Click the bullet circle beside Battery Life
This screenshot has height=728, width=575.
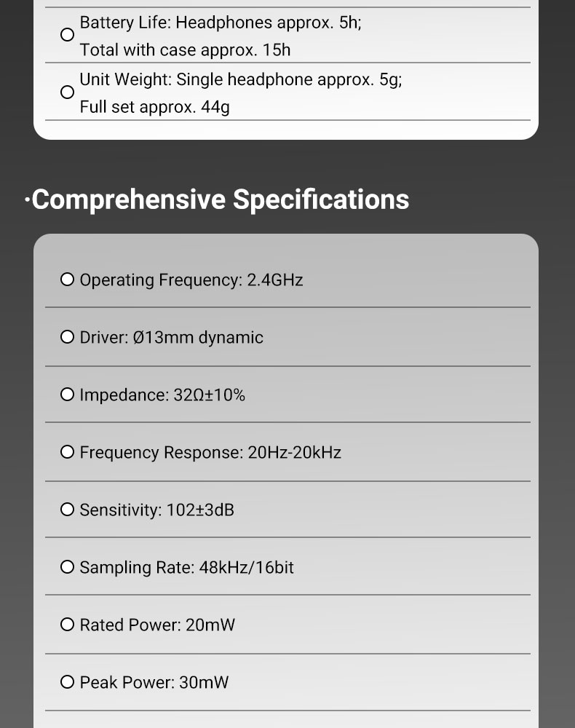(67, 35)
